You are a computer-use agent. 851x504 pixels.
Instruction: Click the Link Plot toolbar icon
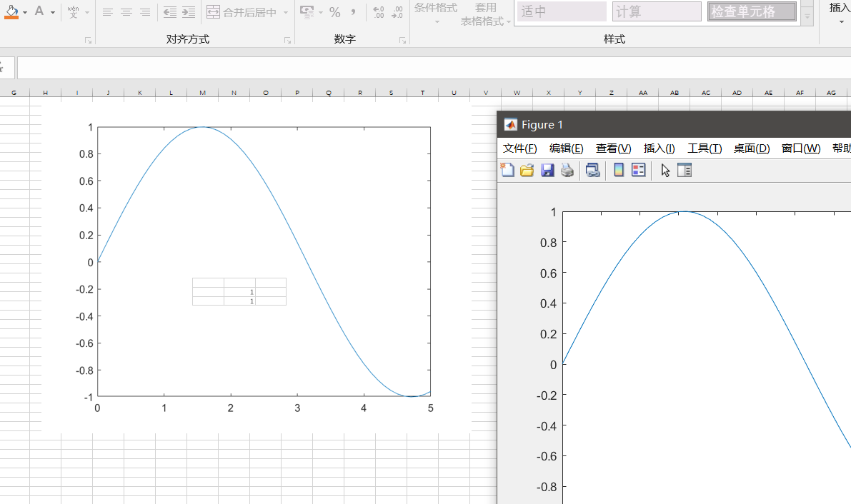coord(592,170)
